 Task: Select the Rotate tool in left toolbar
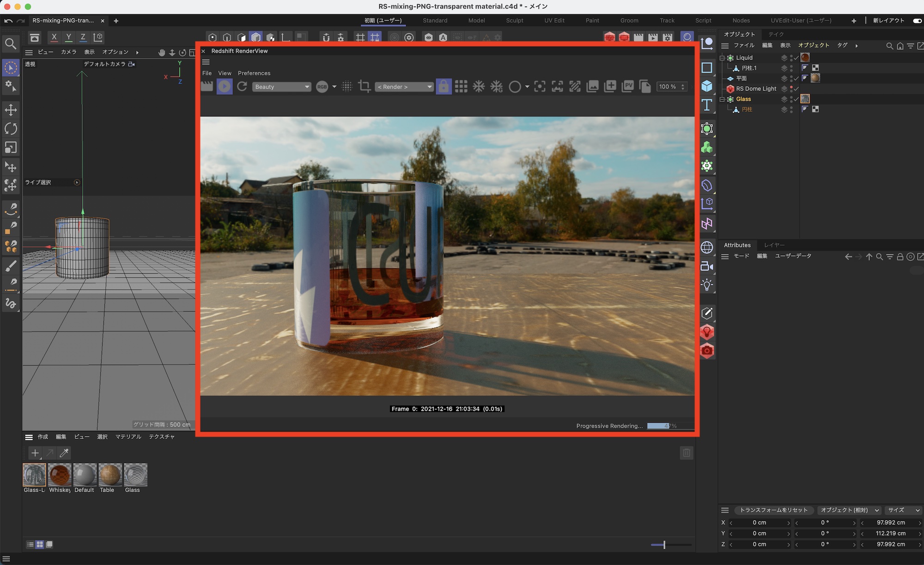pos(11,129)
